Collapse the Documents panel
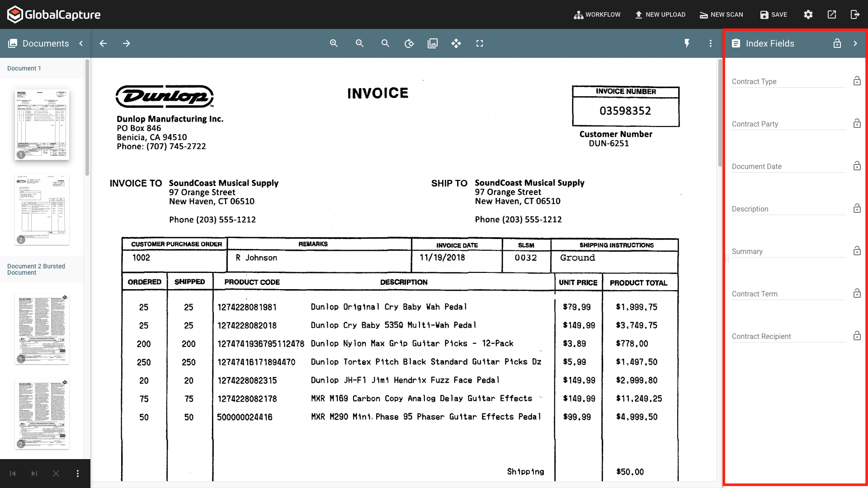This screenshot has width=868, height=488. (81, 43)
